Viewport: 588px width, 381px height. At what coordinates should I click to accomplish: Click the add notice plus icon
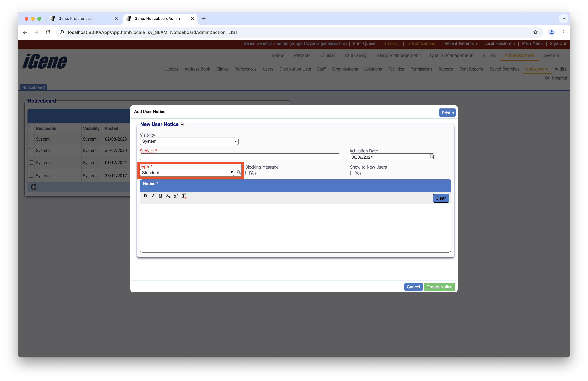tap(34, 187)
